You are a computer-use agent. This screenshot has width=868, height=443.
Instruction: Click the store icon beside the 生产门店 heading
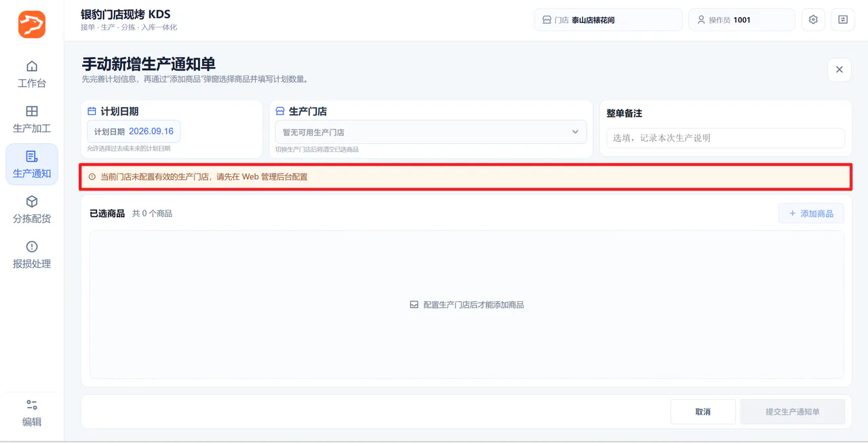tap(280, 111)
